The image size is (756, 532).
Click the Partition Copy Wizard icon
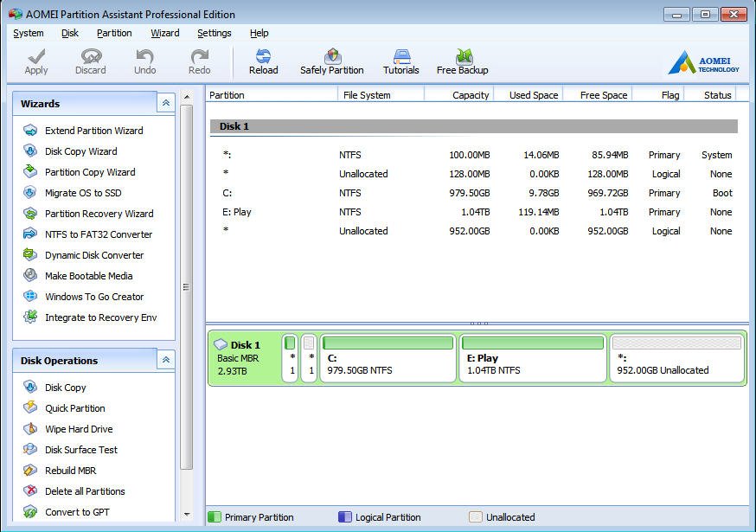[30, 171]
